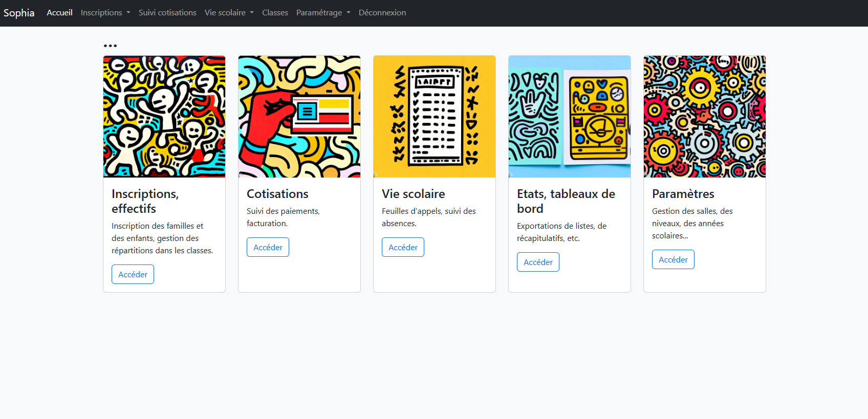Open the Inscriptions dropdown menu
Viewport: 868px width, 419px height.
(105, 13)
